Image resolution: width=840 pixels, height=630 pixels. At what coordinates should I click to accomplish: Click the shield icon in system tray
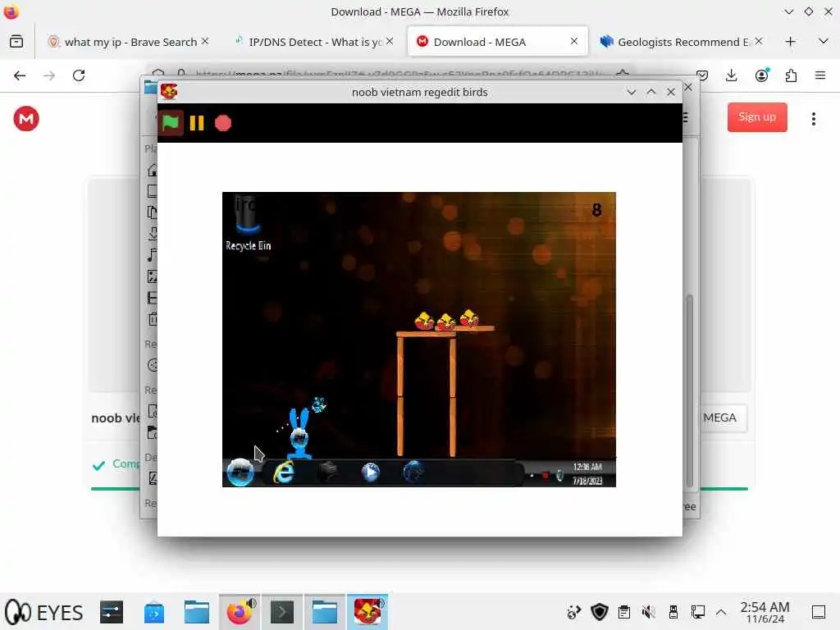600,612
